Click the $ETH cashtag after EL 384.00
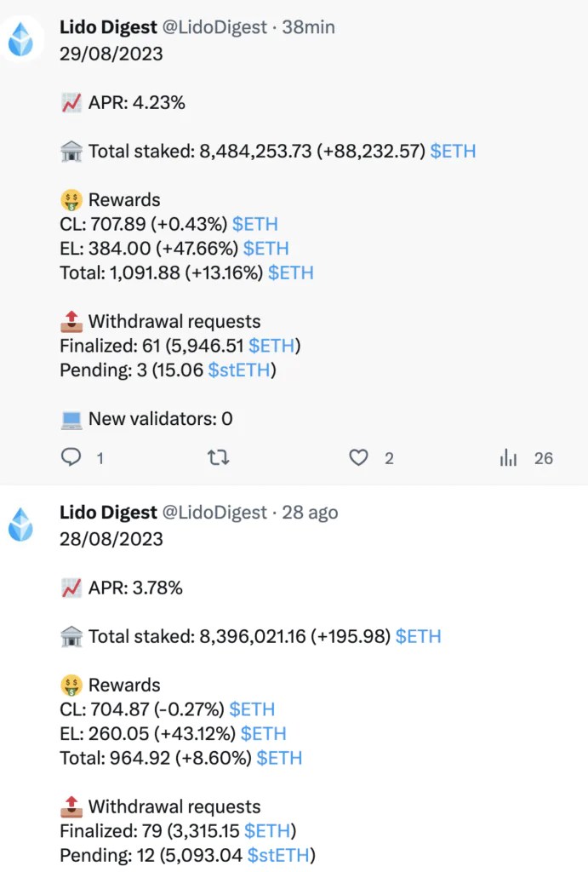The height and width of the screenshot is (872, 588). coord(266,249)
